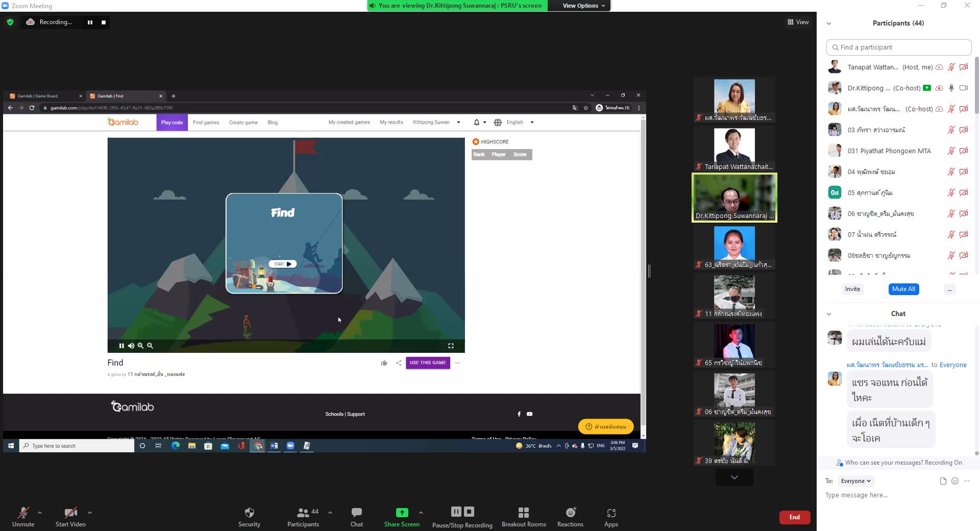Click the red End meeting button
Image resolution: width=980 pixels, height=531 pixels.
[x=794, y=517]
